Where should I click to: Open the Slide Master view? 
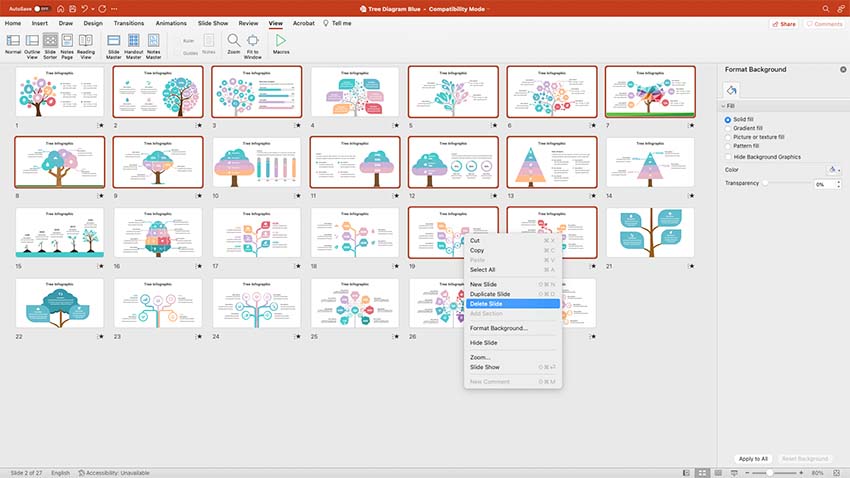(113, 44)
